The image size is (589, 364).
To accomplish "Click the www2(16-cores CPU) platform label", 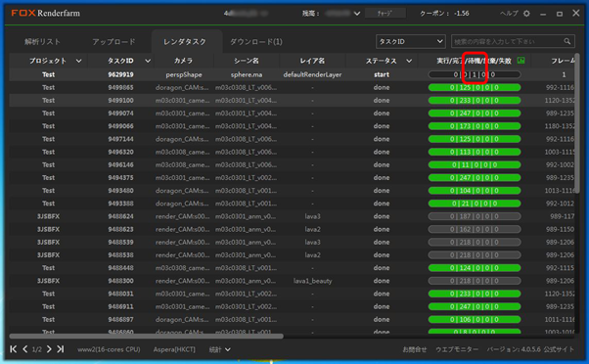I will pos(109,349).
